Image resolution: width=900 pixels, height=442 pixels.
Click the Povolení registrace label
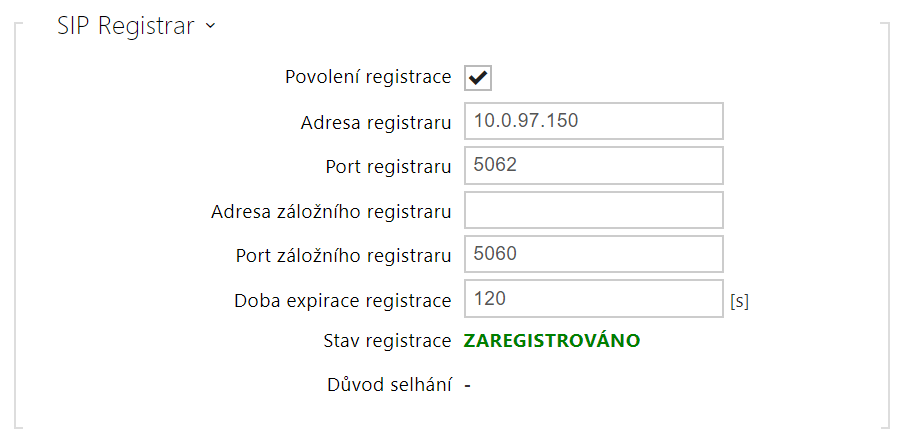click(x=368, y=77)
